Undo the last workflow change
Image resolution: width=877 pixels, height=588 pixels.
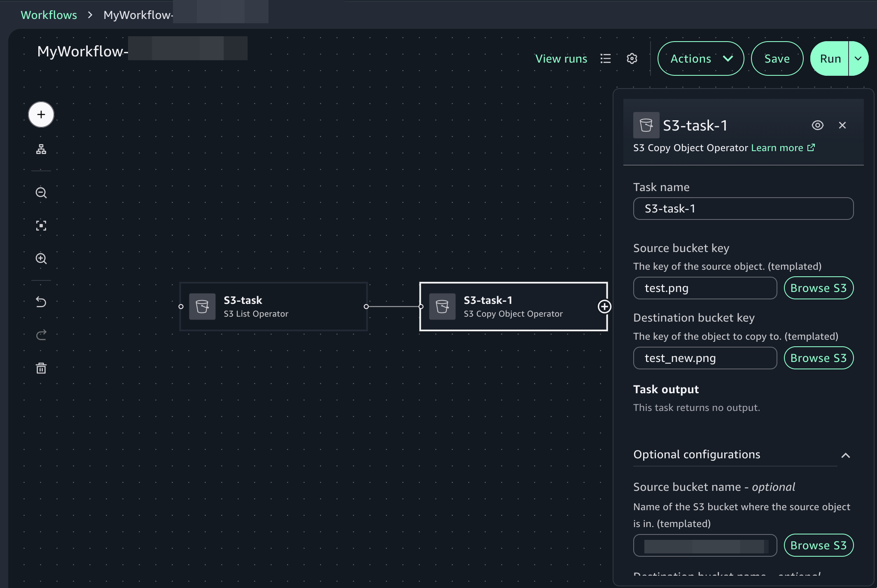(x=41, y=302)
